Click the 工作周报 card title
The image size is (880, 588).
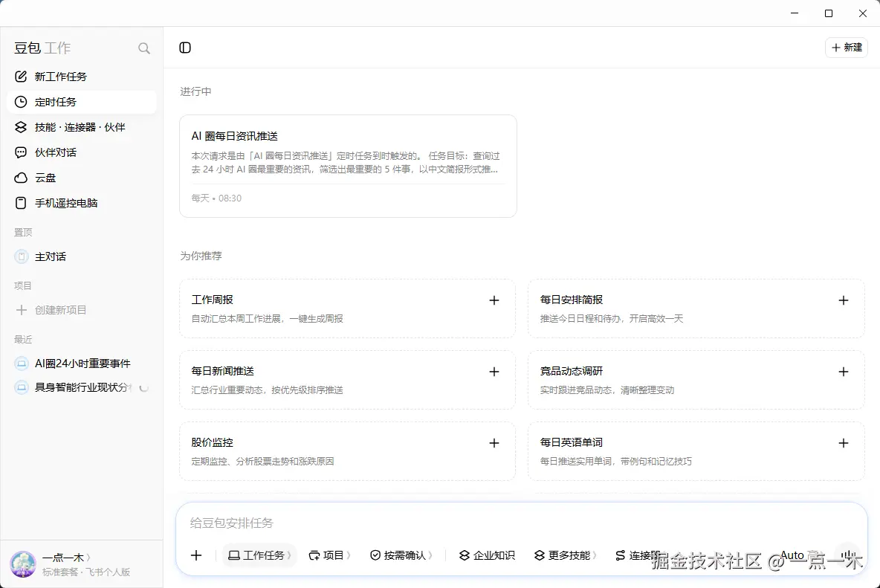click(212, 300)
